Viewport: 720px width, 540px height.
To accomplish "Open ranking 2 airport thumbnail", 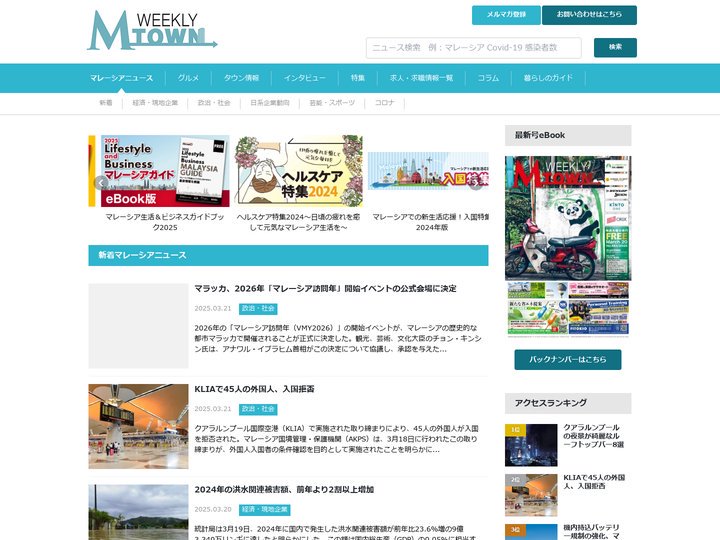I will (x=531, y=495).
